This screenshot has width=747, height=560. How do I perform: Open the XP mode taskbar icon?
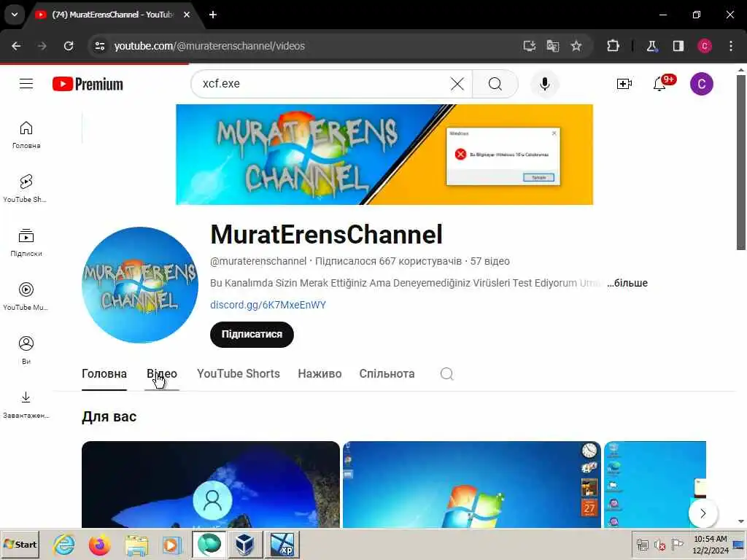pos(282,544)
